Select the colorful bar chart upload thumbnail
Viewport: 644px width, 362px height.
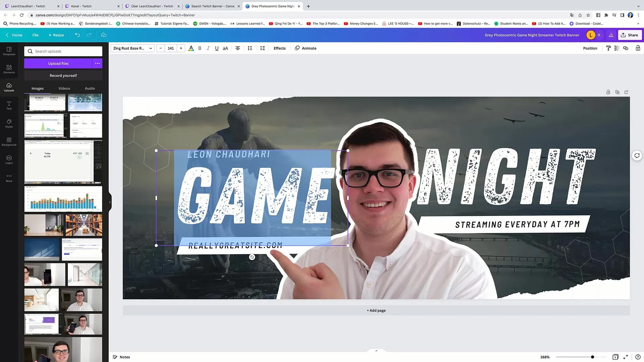(63, 199)
